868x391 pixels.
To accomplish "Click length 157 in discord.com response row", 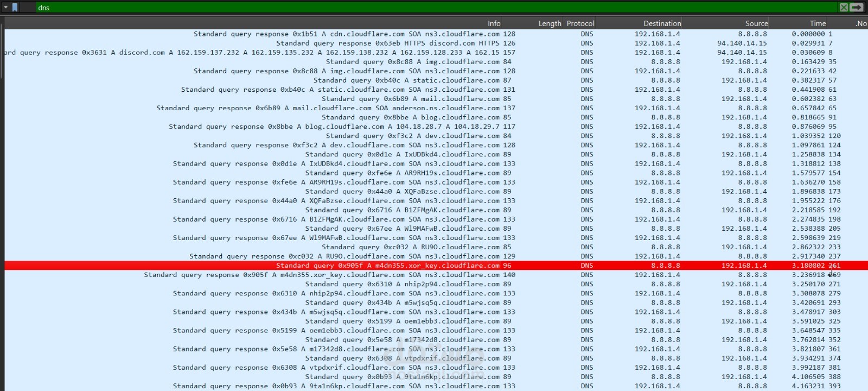I will [509, 52].
